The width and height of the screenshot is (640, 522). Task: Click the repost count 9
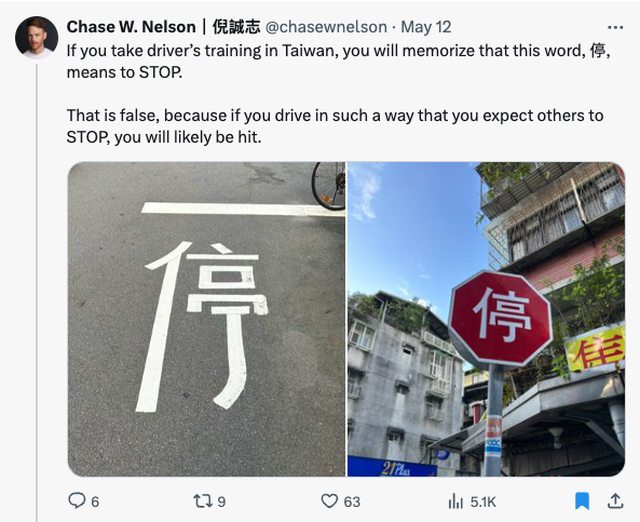221,502
